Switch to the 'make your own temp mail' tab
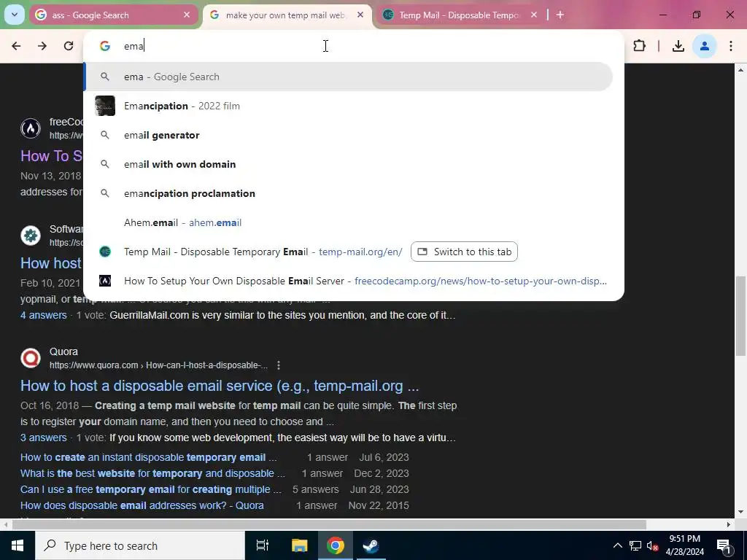 [286, 15]
